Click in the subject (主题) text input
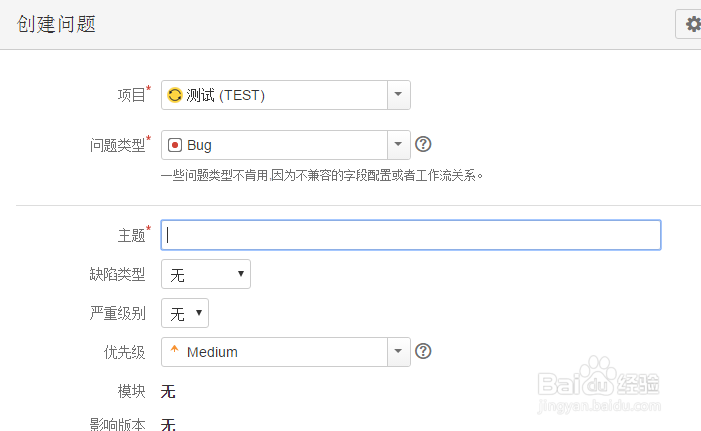Image resolution: width=701 pixels, height=431 pixels. point(411,235)
